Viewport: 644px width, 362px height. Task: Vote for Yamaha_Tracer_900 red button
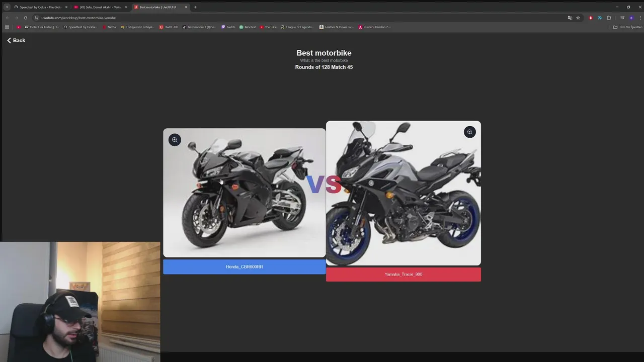(x=403, y=274)
